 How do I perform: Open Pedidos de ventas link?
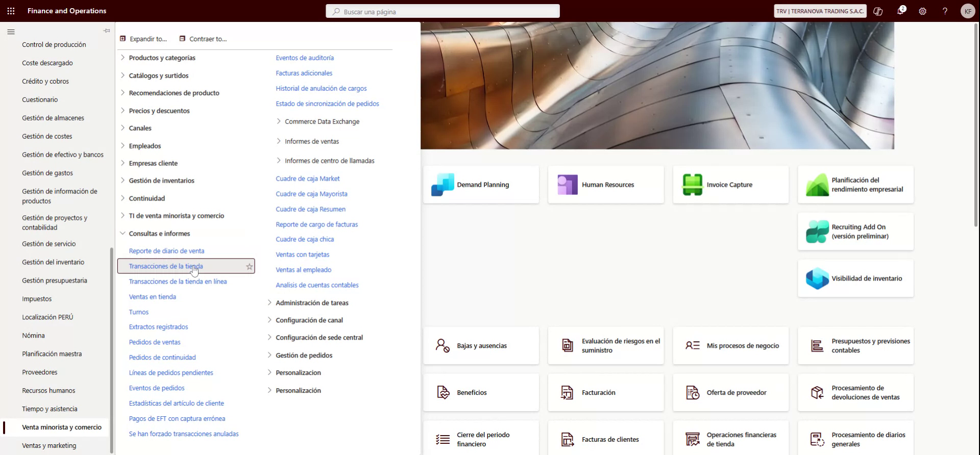155,342
